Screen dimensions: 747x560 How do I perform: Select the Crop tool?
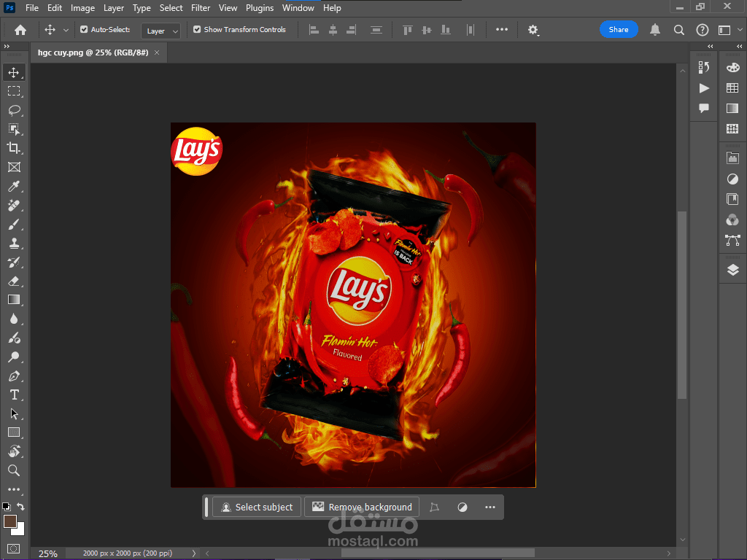[14, 148]
